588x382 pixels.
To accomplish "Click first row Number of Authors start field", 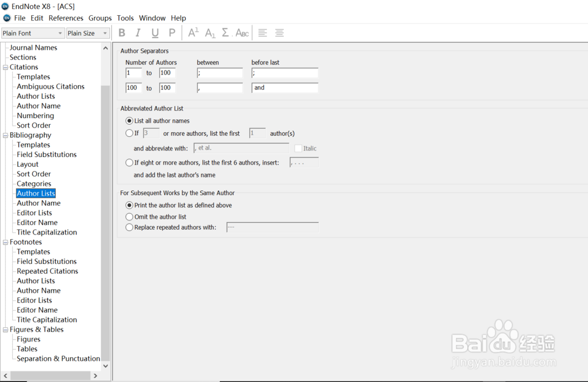I will point(134,73).
